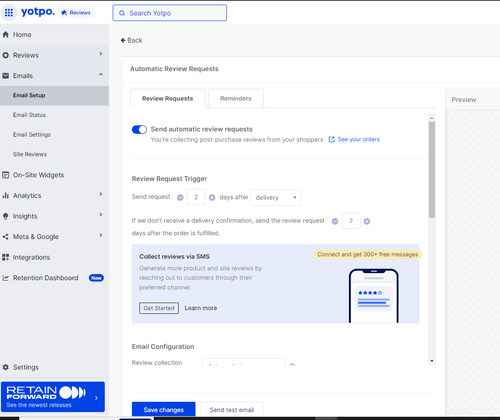Viewport: 500px width, 420px height.
Task: Open the delivery trigger dropdown
Action: (275, 198)
